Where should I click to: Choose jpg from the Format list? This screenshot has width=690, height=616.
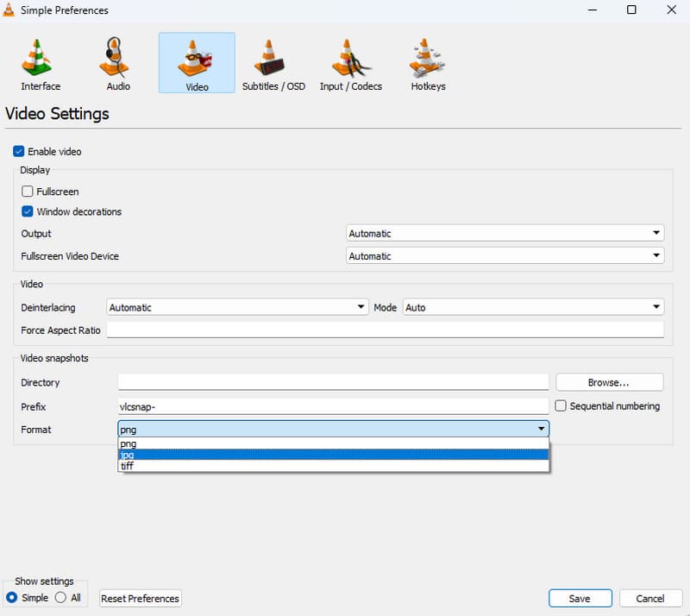click(x=333, y=455)
